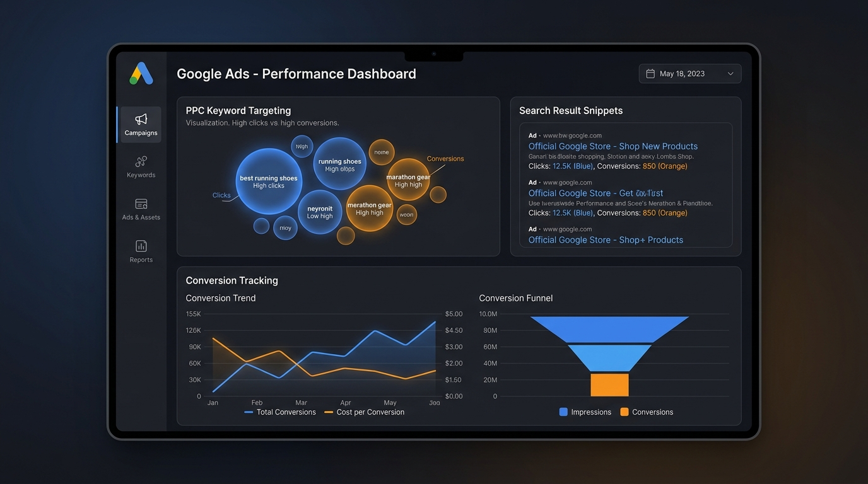Open the Ads & Assets icon
The height and width of the screenshot is (484, 868).
(x=141, y=204)
